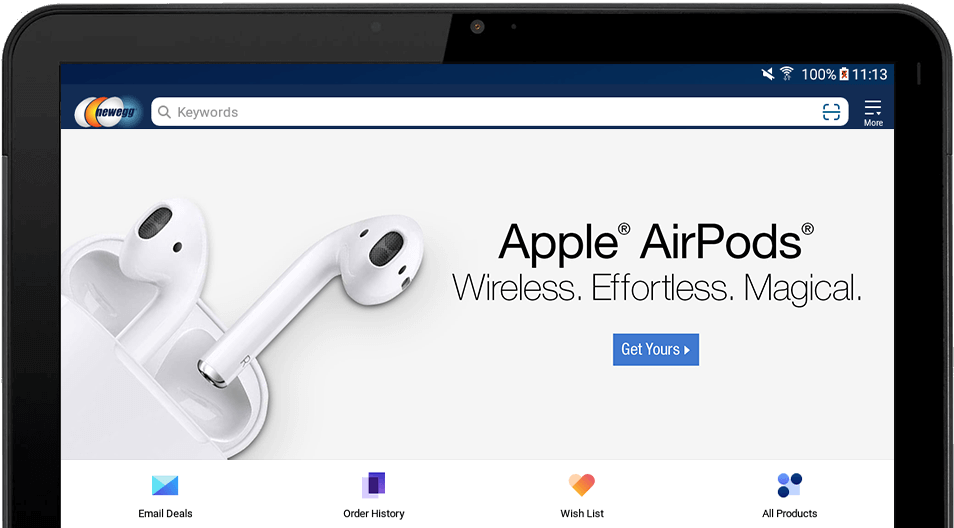954x528 pixels.
Task: Open the More hamburger menu
Action: tap(873, 113)
